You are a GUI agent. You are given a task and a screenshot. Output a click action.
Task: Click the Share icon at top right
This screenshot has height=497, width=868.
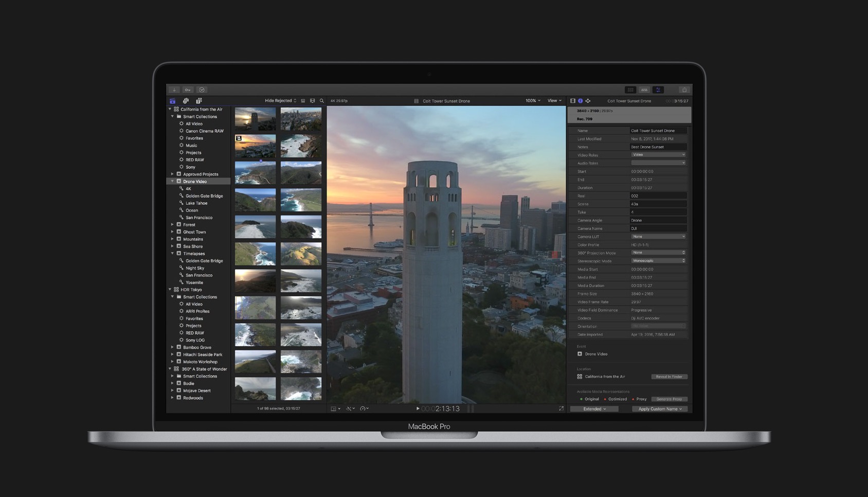point(684,90)
